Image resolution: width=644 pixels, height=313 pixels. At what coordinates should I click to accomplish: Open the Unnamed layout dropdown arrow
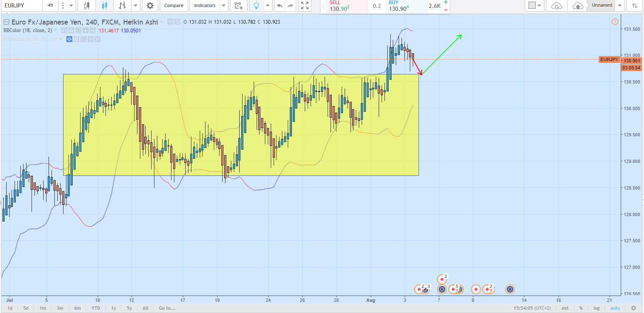620,5
